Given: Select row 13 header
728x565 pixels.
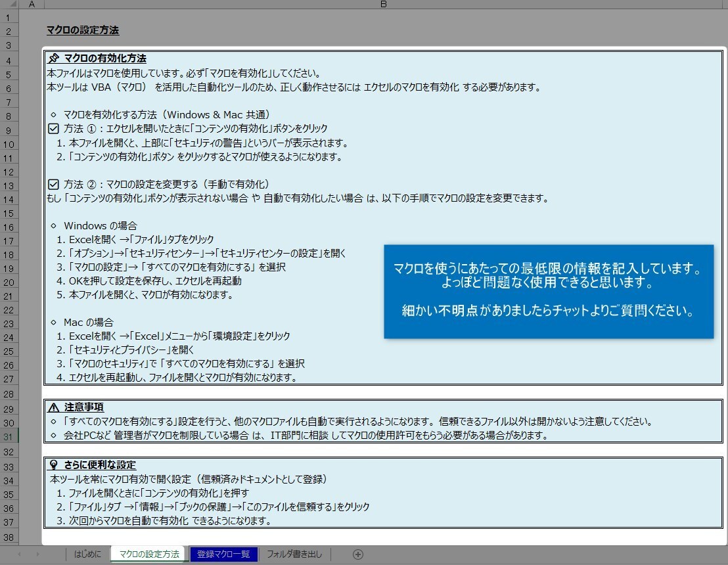Looking at the screenshot, I should pos(9,186).
